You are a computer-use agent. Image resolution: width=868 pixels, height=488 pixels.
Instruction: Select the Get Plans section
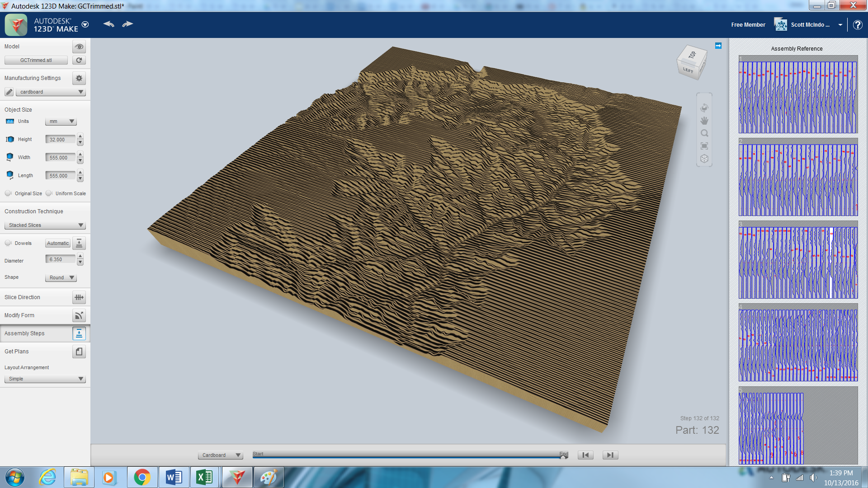[x=45, y=352]
